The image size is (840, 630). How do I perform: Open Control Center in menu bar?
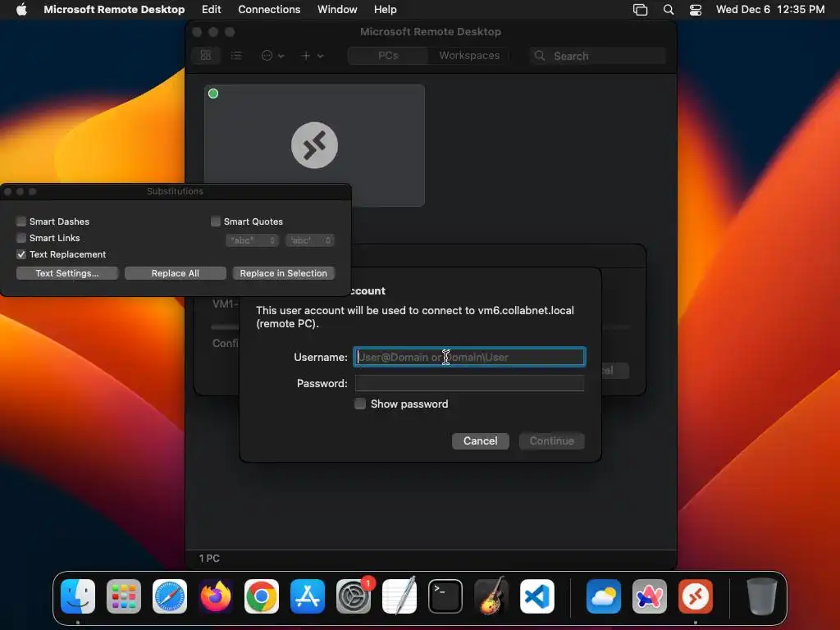point(696,10)
